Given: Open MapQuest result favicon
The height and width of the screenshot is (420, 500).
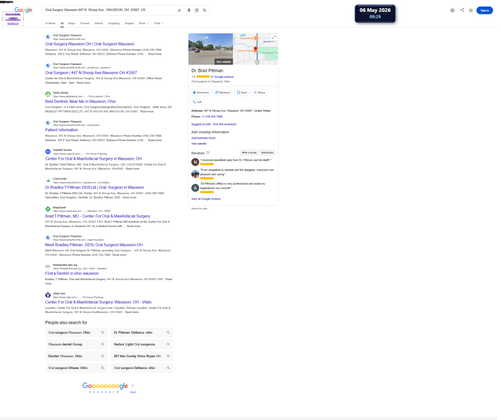Looking at the screenshot, I should [x=48, y=209].
